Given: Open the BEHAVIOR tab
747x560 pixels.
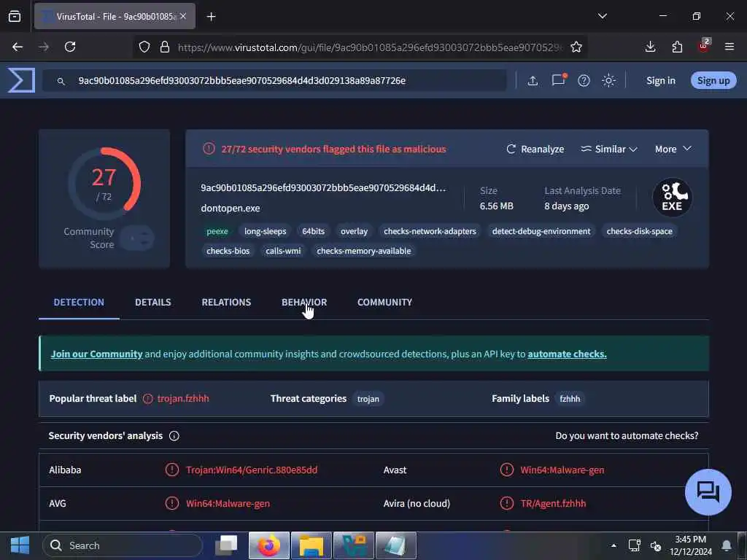Looking at the screenshot, I should [x=304, y=302].
